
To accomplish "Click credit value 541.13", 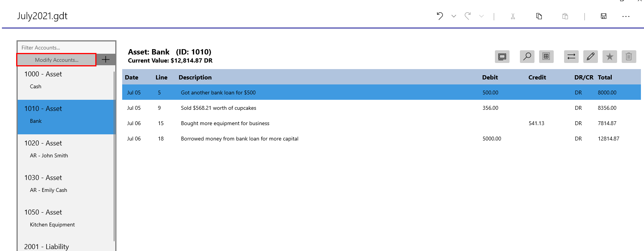I will click(x=536, y=123).
